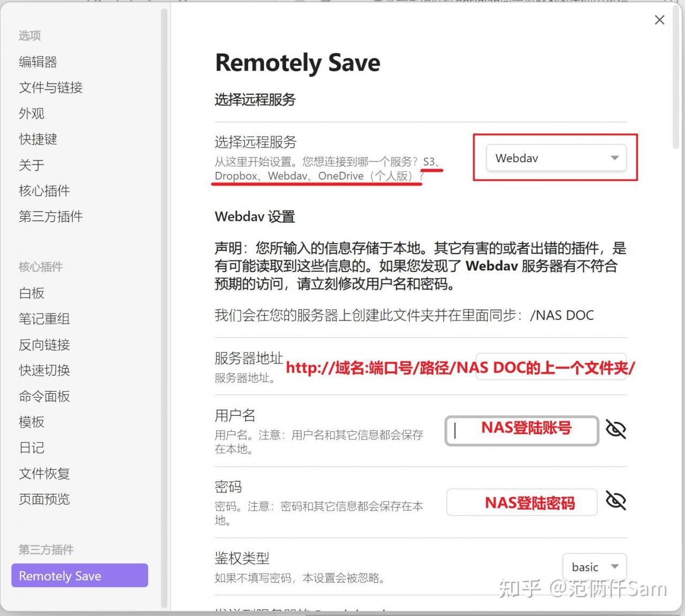
Task: Open the basic 鉴权类型 dropdown
Action: click(594, 567)
